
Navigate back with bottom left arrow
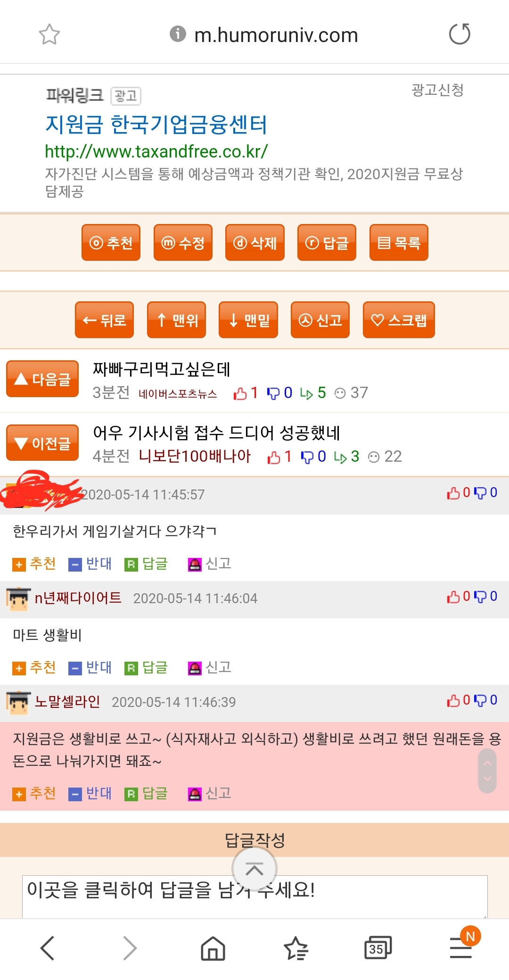tap(48, 948)
